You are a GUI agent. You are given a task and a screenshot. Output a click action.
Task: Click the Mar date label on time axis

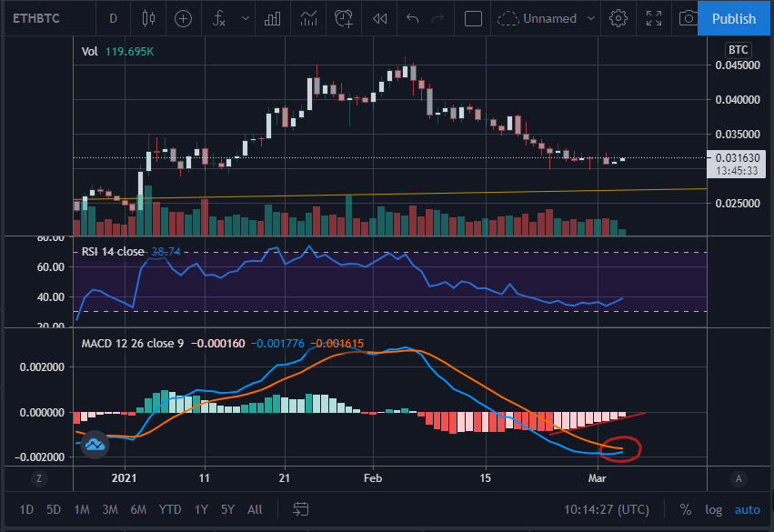click(x=597, y=478)
